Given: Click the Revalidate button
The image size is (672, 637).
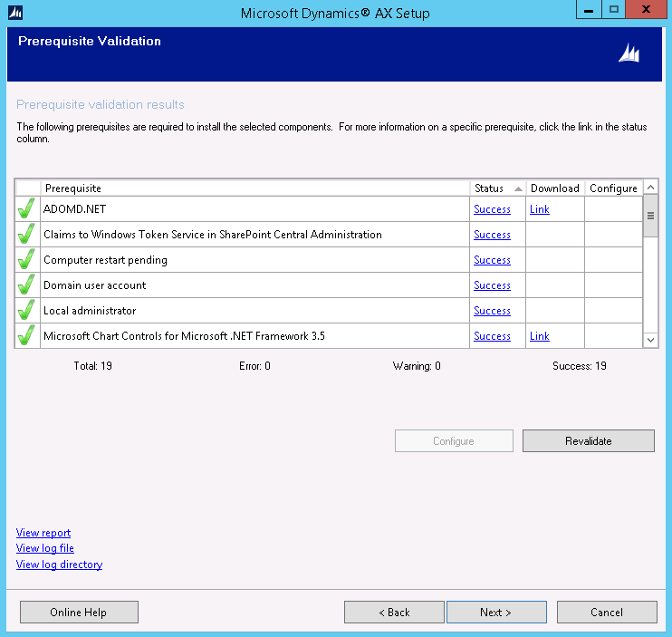Looking at the screenshot, I should click(589, 440).
